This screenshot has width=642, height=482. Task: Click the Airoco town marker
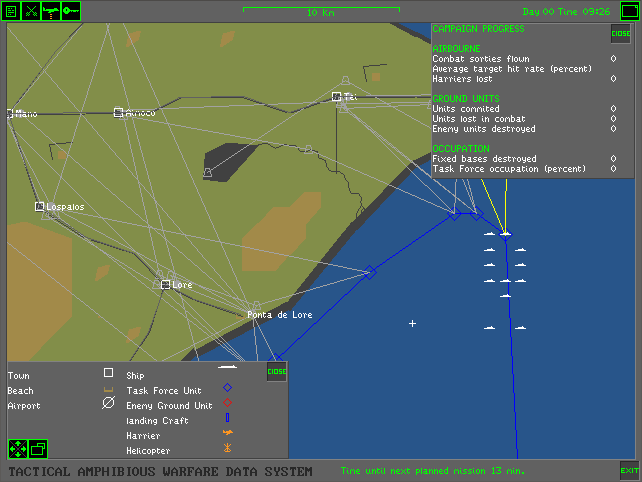click(119, 113)
